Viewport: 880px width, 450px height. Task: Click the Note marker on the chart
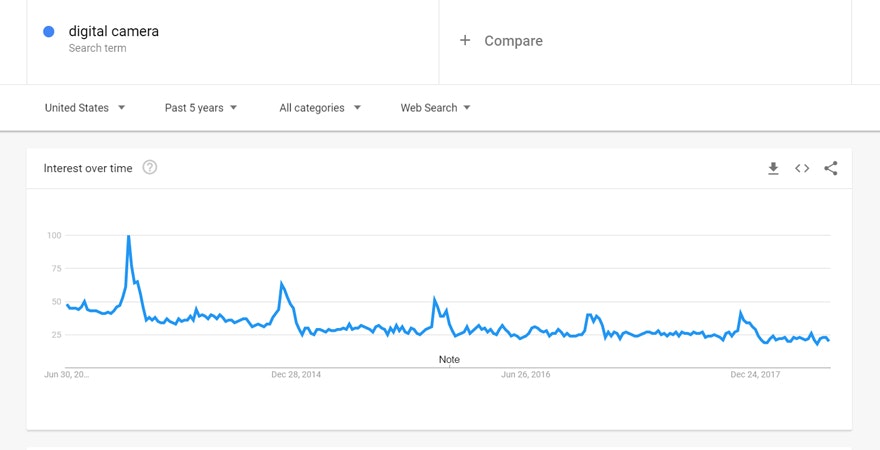tap(449, 359)
